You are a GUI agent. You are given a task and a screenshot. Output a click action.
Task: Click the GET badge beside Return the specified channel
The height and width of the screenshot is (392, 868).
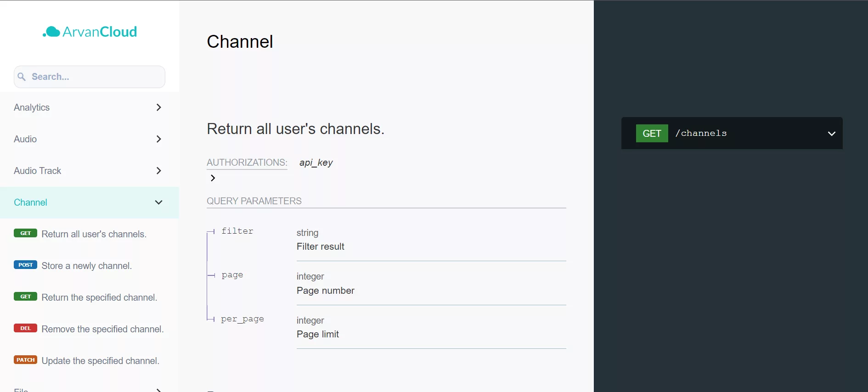25,297
